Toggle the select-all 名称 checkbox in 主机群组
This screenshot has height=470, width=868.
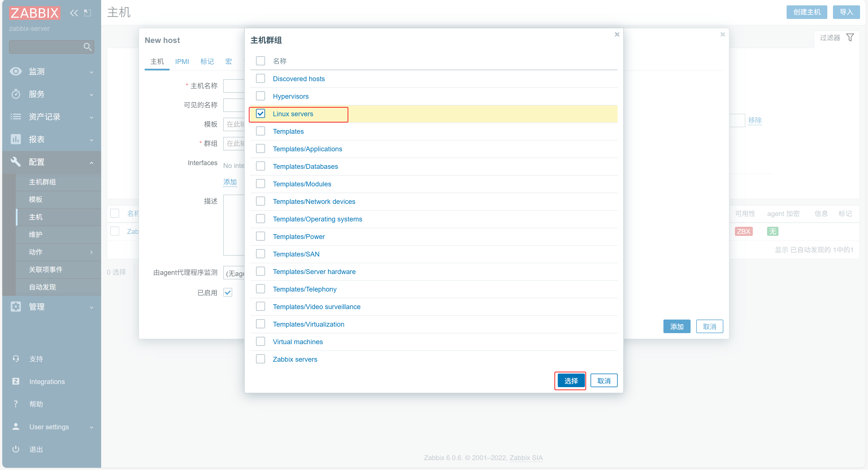click(x=260, y=61)
